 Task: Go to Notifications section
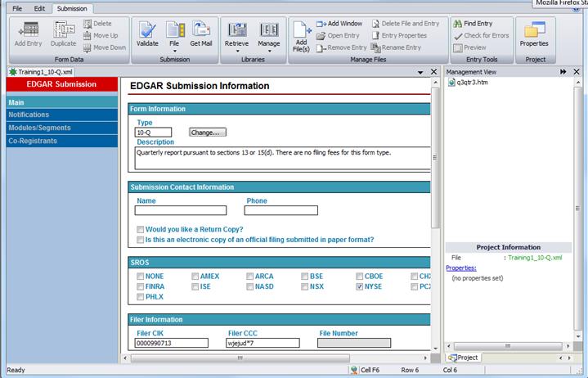point(62,115)
